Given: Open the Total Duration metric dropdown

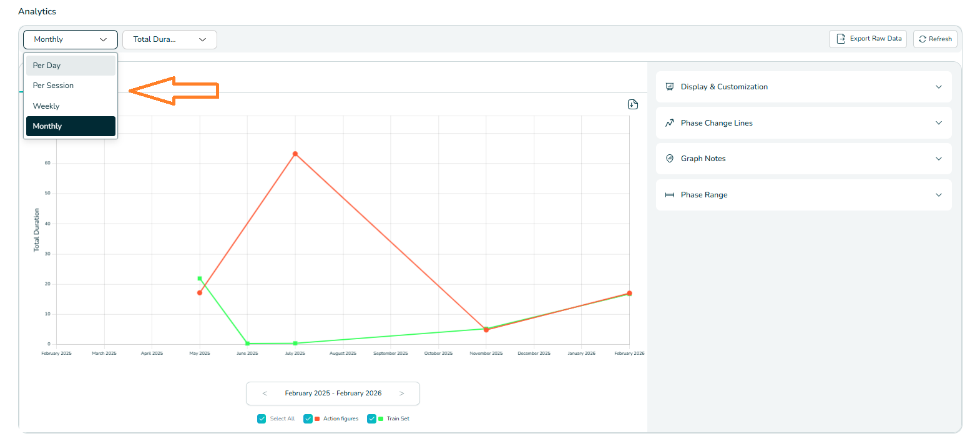Looking at the screenshot, I should pos(169,39).
